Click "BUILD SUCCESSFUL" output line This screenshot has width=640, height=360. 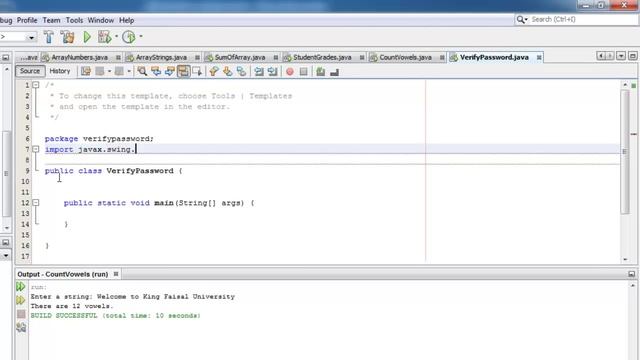click(116, 316)
